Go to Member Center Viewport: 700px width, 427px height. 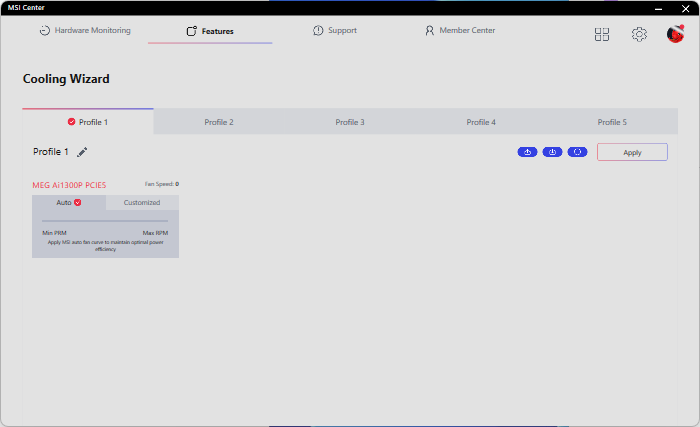point(460,30)
